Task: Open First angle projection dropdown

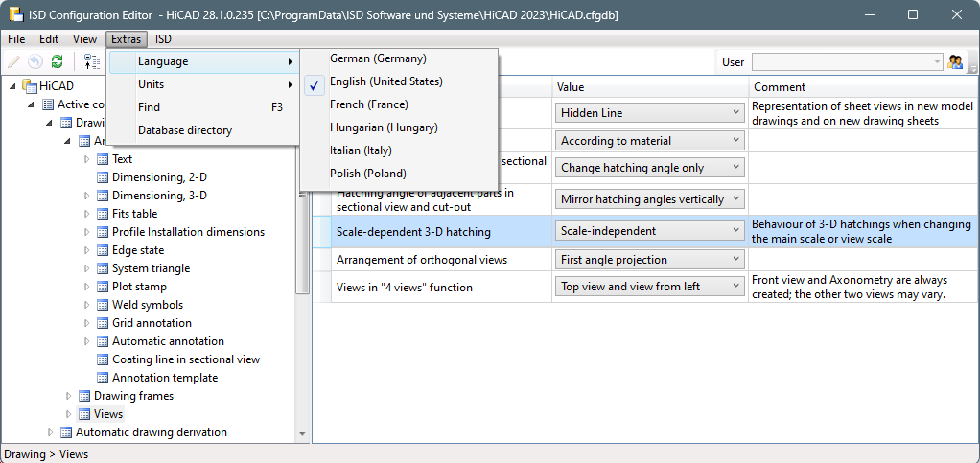Action: 650,260
